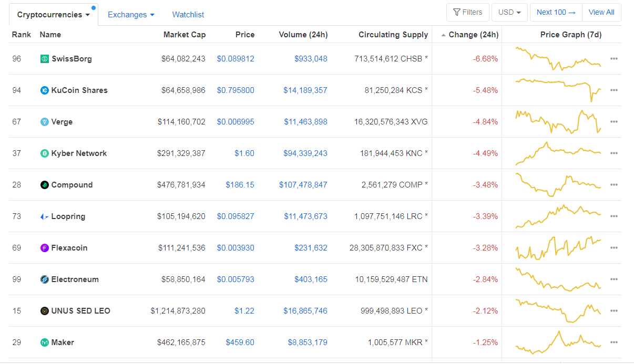
Task: Click the Verge coin logo icon
Action: tap(45, 122)
